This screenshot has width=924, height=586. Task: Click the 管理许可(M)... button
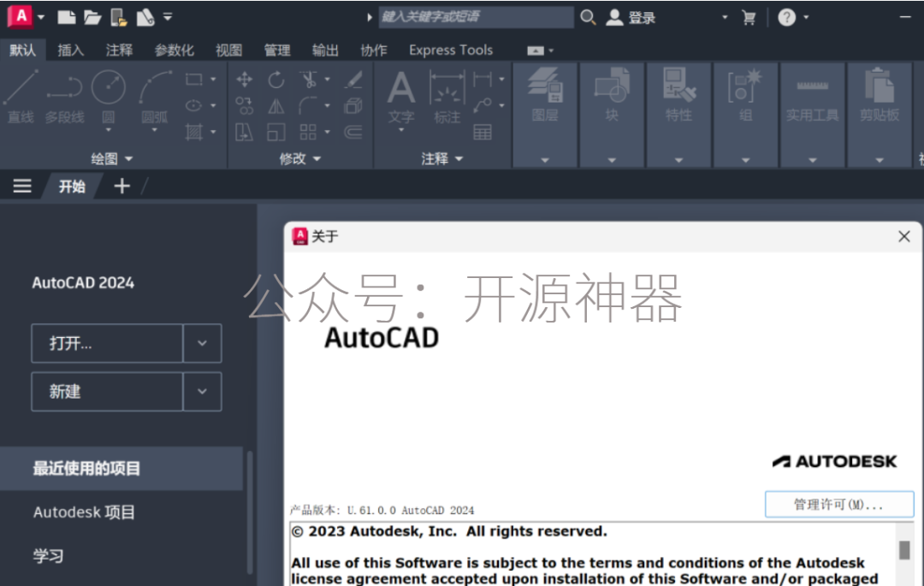pyautogui.click(x=839, y=504)
